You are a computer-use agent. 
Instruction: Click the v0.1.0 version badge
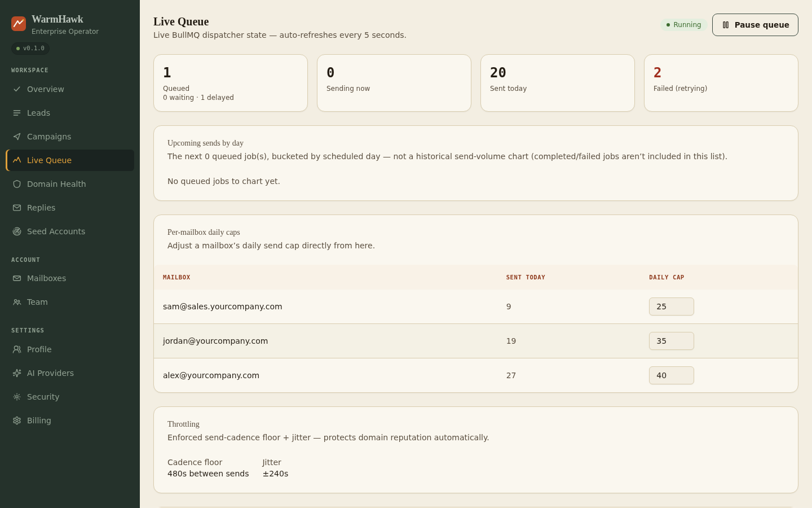point(30,49)
